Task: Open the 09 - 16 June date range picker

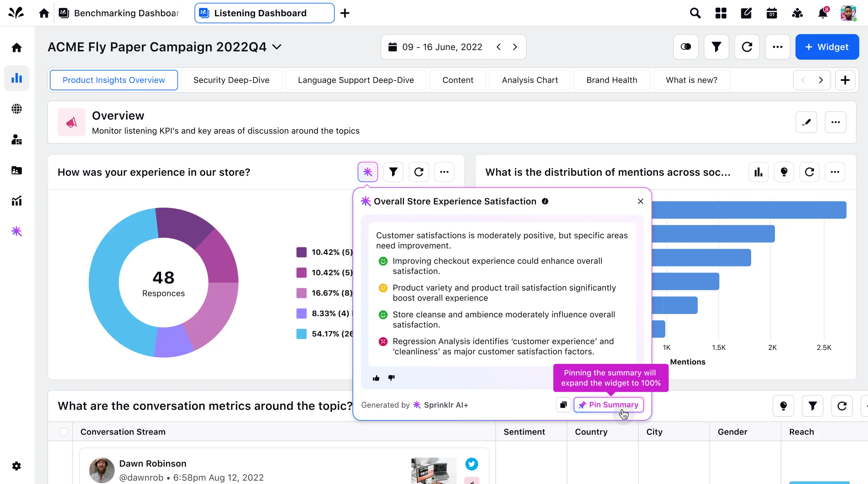Action: (442, 47)
